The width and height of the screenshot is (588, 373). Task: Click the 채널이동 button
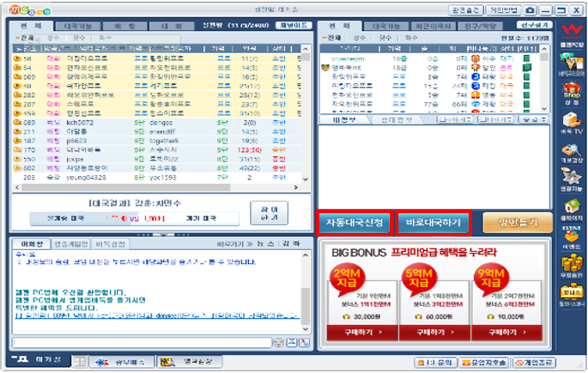[294, 25]
